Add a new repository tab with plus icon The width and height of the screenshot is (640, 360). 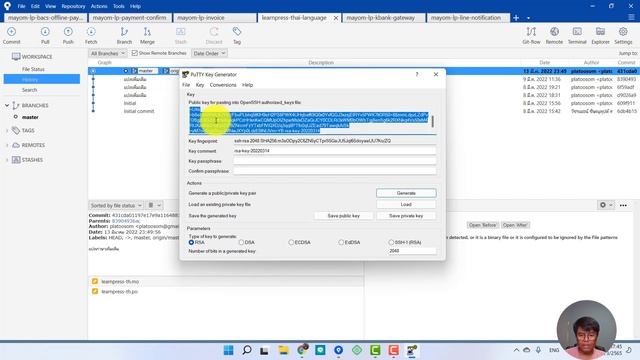[x=516, y=18]
